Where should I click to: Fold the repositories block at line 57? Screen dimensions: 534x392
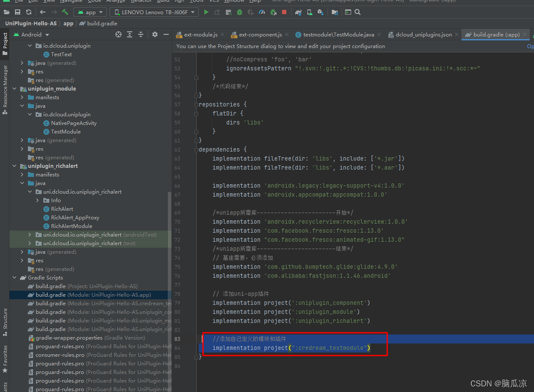point(196,105)
